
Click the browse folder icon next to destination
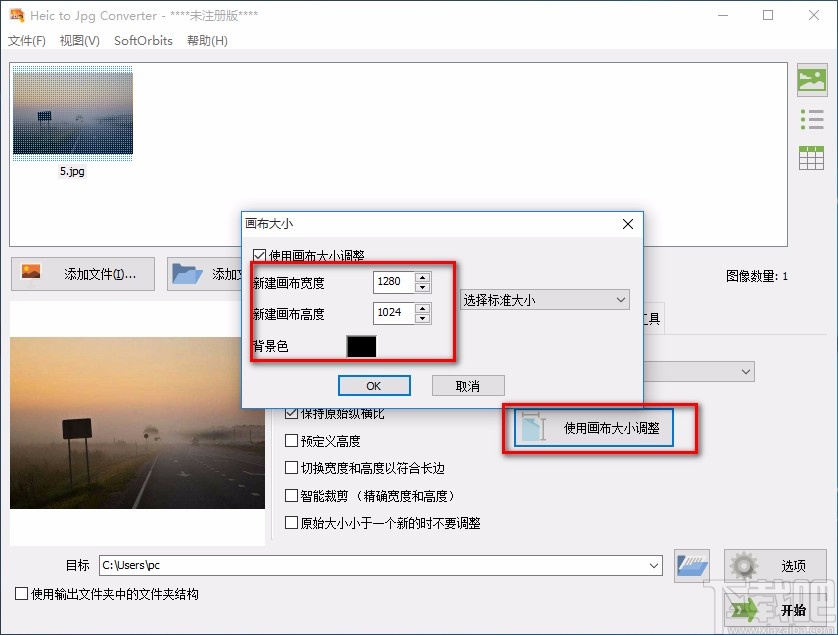click(x=691, y=565)
